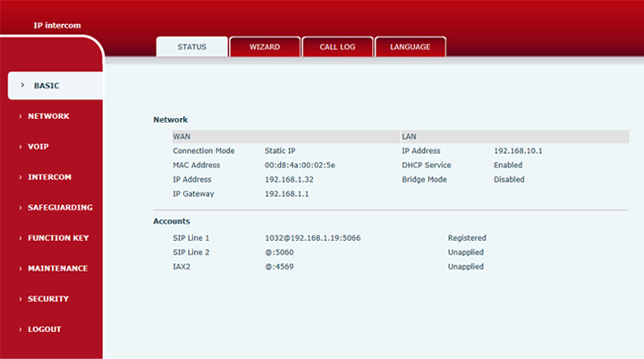The width and height of the screenshot is (644, 359).
Task: Open the SAFEGUARDING settings menu
Action: pyautogui.click(x=60, y=208)
